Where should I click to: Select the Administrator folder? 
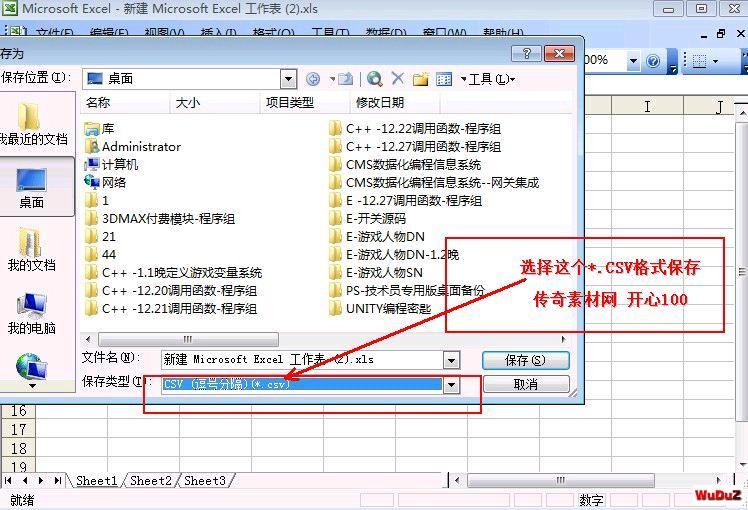point(133,146)
